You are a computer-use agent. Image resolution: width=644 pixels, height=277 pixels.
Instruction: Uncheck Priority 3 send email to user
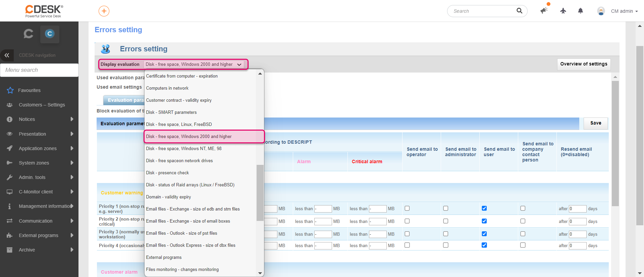(484, 234)
